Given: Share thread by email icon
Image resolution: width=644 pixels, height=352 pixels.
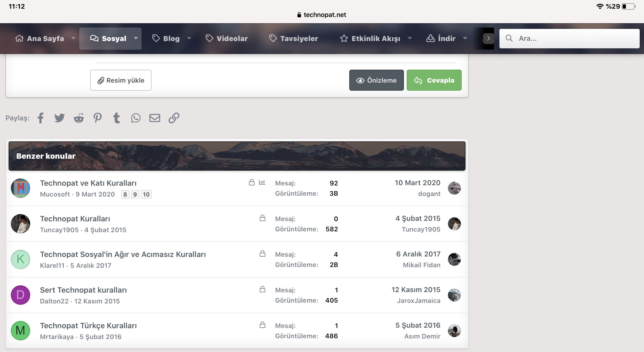Looking at the screenshot, I should [x=155, y=118].
